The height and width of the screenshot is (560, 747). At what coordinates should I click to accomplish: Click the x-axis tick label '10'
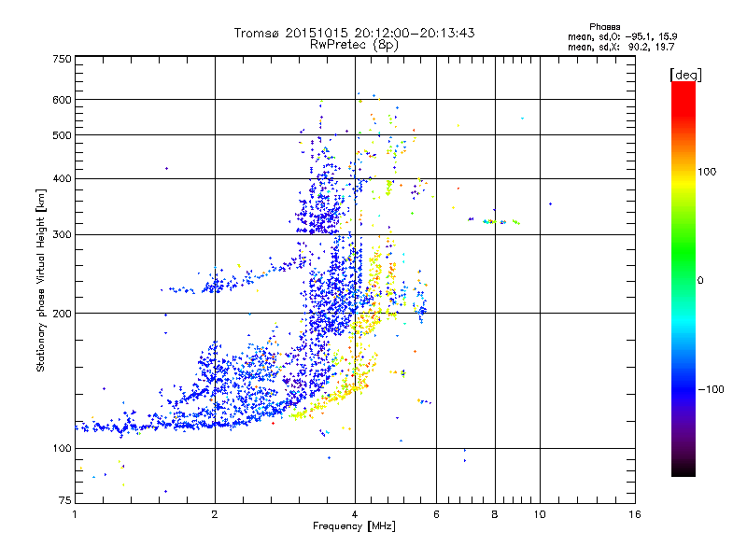pyautogui.click(x=540, y=514)
